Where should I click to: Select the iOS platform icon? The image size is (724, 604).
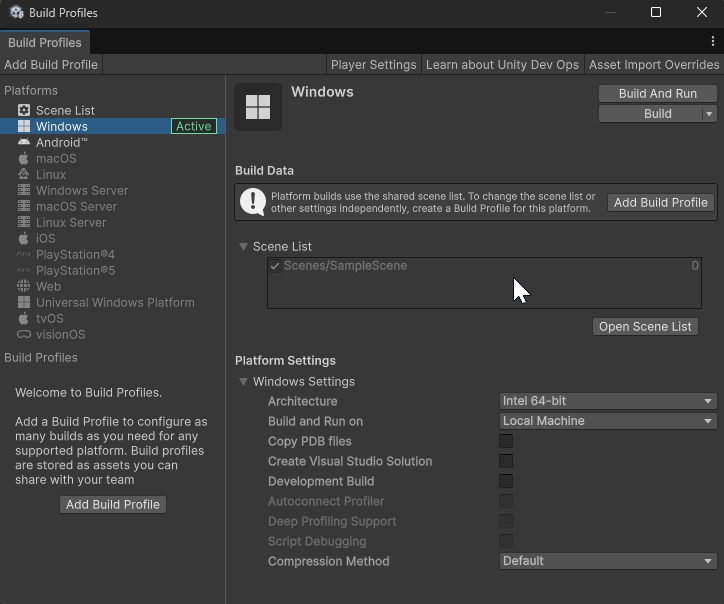point(24,238)
